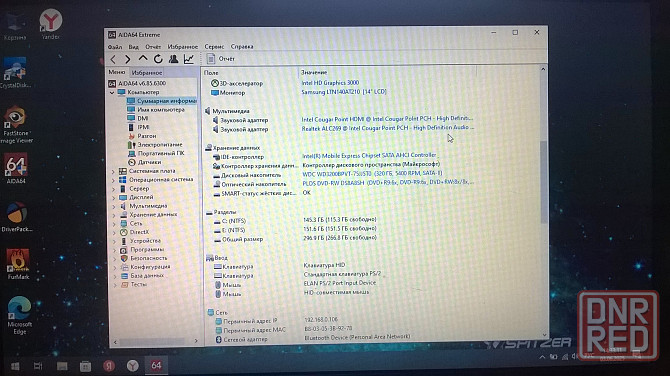670x376 pixels.
Task: Select Датчики in the tree
Action: click(x=144, y=162)
